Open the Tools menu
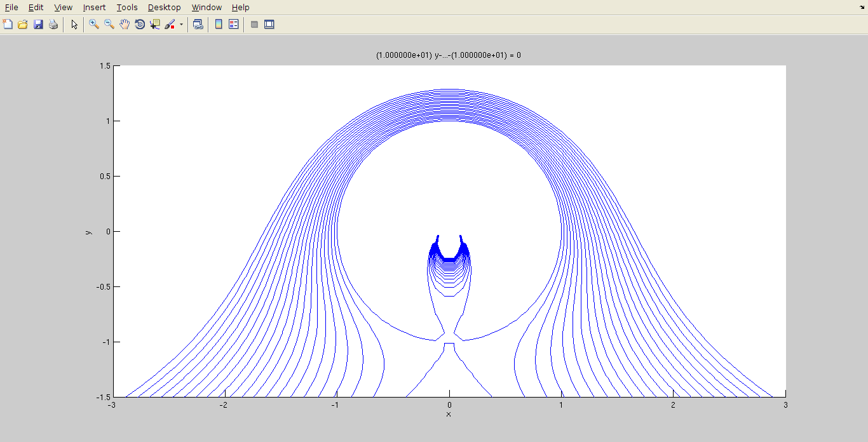The width and height of the screenshot is (868, 442). click(x=127, y=8)
